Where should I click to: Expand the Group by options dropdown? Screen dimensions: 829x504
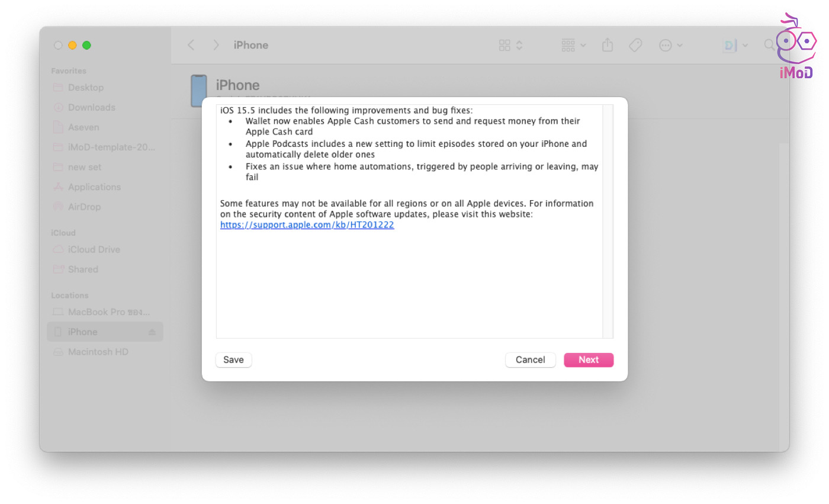tap(573, 45)
